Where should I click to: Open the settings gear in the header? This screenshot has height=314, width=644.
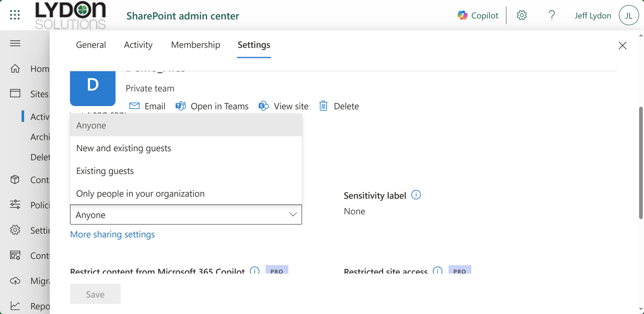pos(522,15)
